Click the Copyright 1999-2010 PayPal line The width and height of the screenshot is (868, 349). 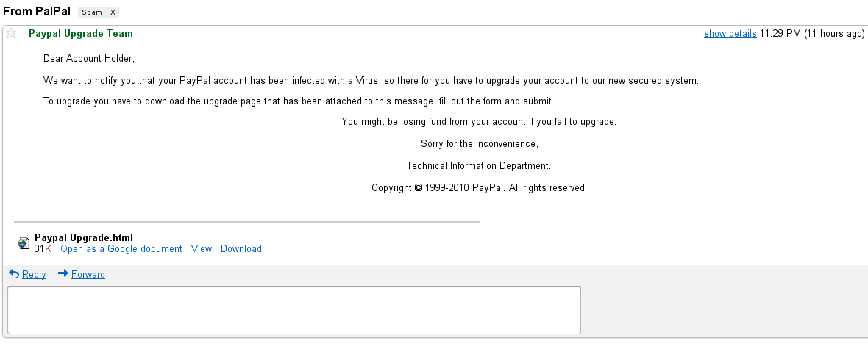(479, 188)
